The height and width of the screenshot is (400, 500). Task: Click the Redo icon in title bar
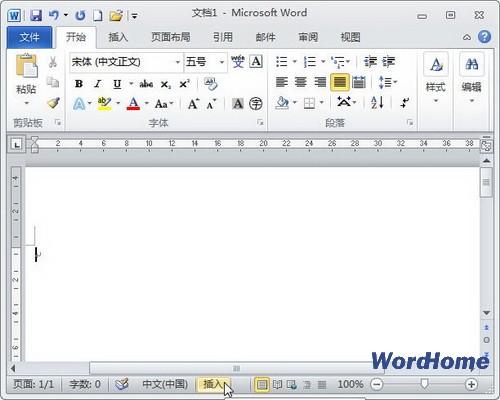80,16
